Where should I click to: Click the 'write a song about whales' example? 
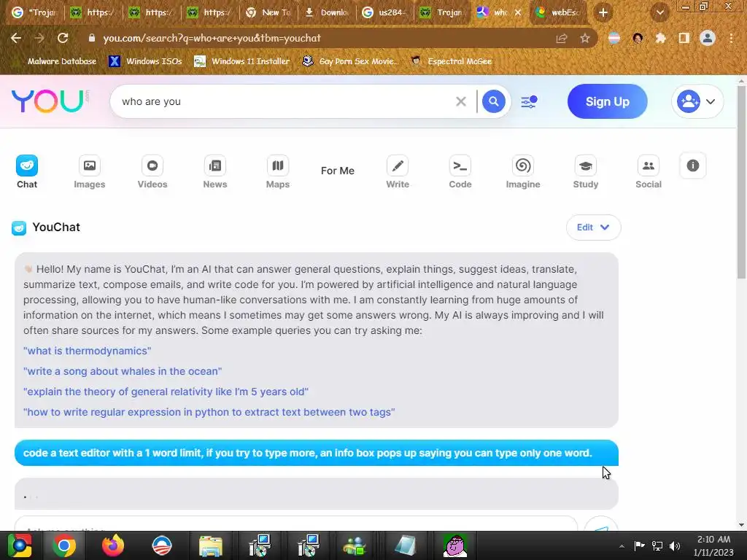tap(123, 371)
